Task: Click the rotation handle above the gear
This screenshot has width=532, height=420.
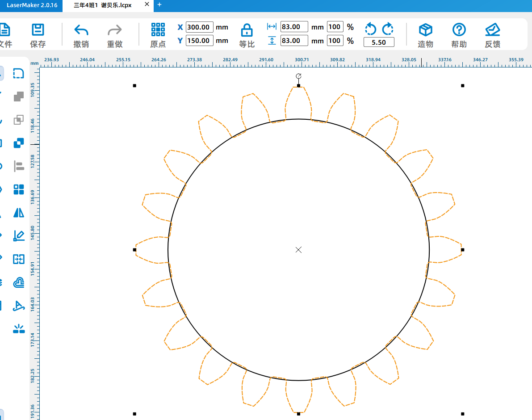Action: point(298,76)
